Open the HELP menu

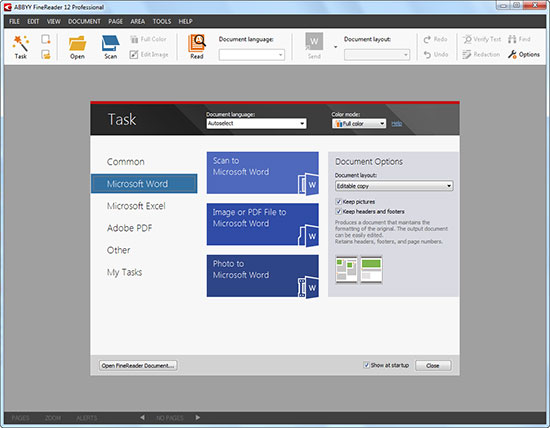point(185,21)
